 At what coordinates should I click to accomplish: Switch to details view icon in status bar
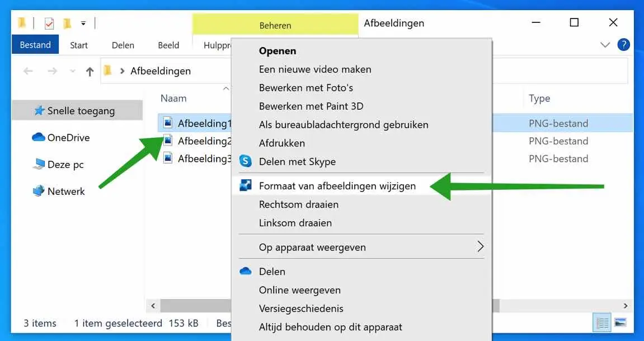click(x=603, y=323)
